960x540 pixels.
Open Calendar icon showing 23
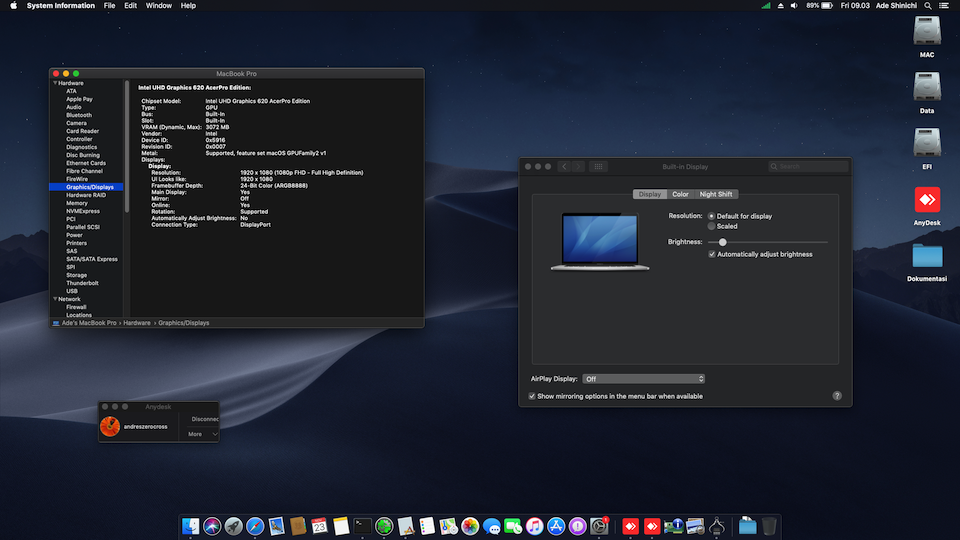tap(319, 526)
